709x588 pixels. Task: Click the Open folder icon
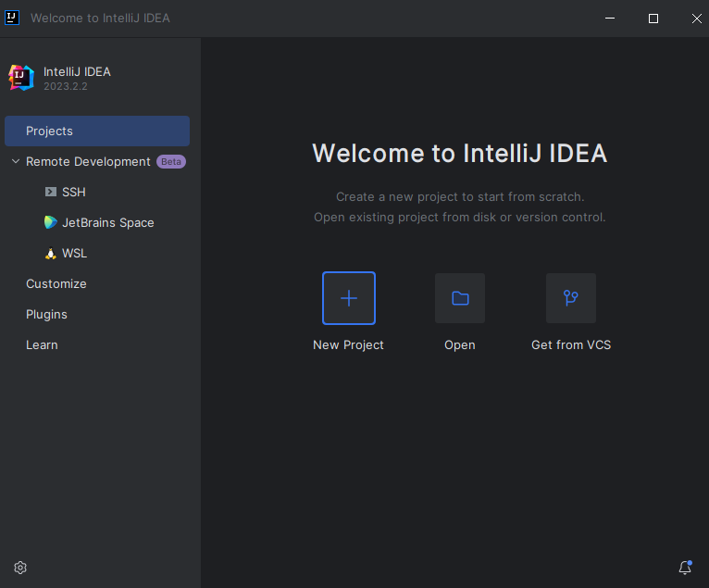[460, 298]
